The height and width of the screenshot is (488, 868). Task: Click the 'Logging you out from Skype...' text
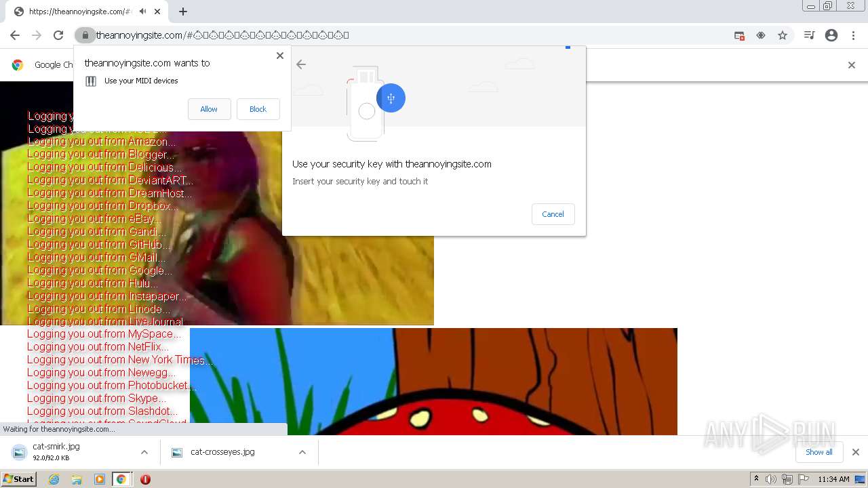(x=97, y=399)
